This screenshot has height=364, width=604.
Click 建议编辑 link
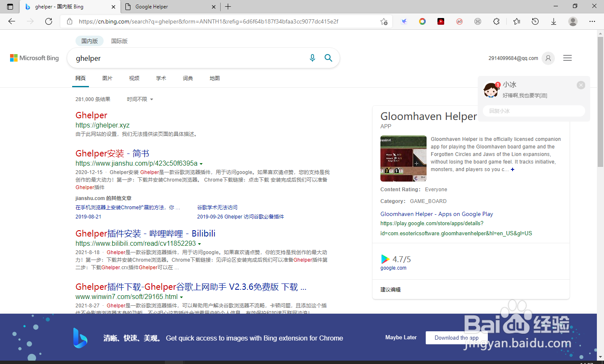pyautogui.click(x=391, y=290)
